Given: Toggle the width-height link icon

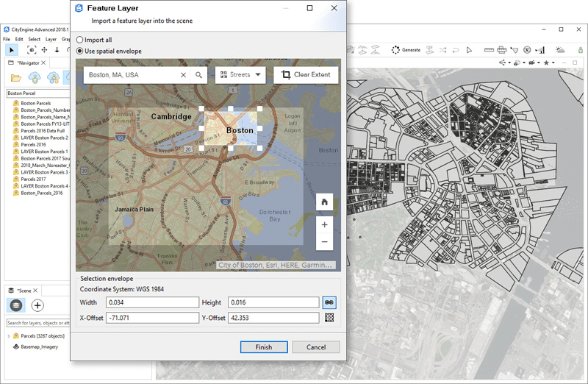Looking at the screenshot, I should click(x=329, y=302).
